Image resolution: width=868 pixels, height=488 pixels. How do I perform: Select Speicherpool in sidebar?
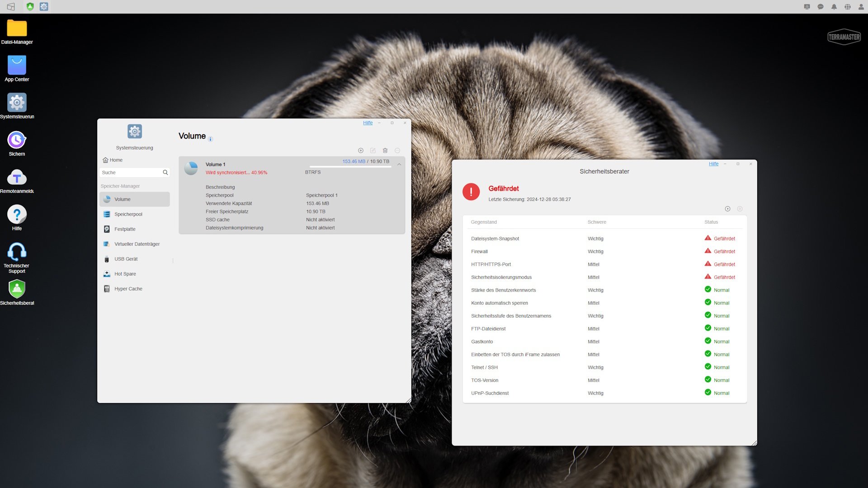click(128, 214)
